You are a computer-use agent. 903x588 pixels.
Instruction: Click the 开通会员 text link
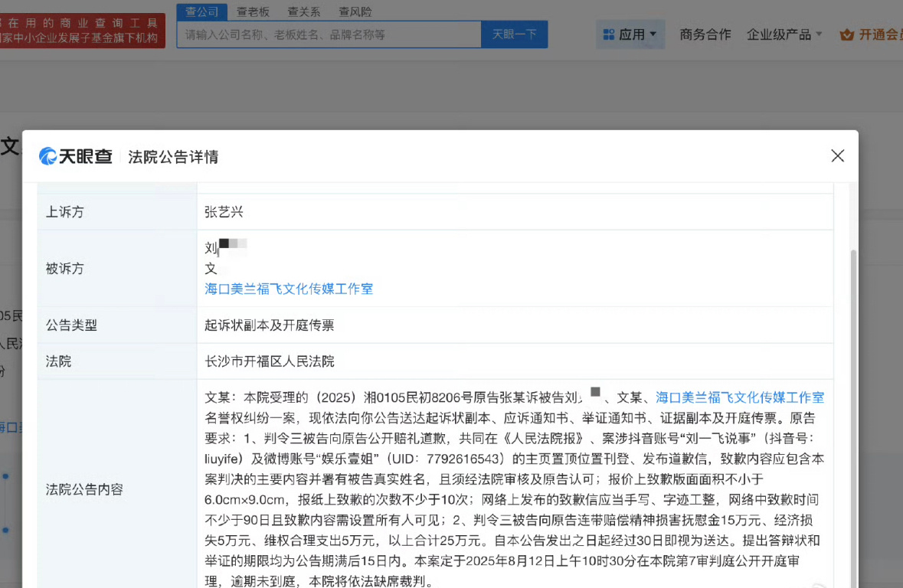point(881,34)
